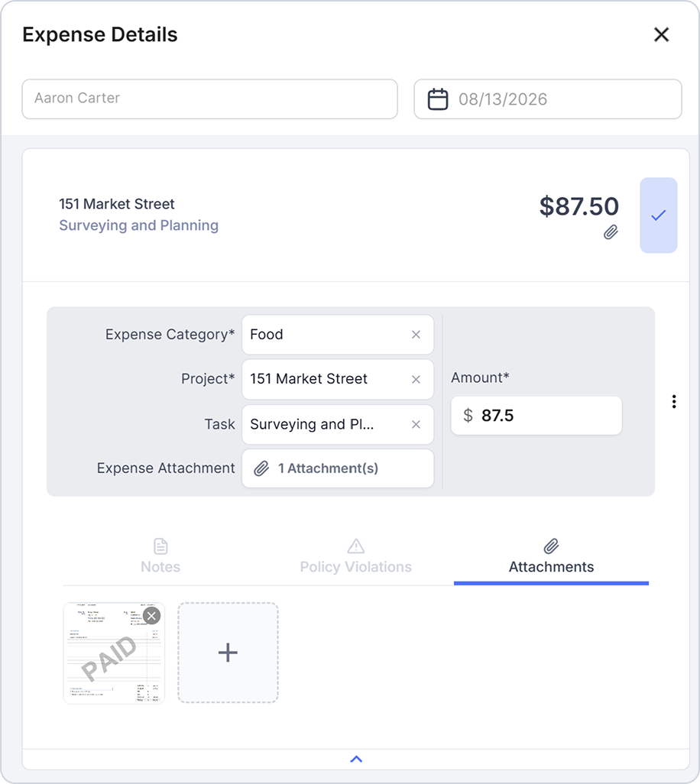Open the three-dot options menu
The height and width of the screenshot is (784, 700).
[674, 401]
